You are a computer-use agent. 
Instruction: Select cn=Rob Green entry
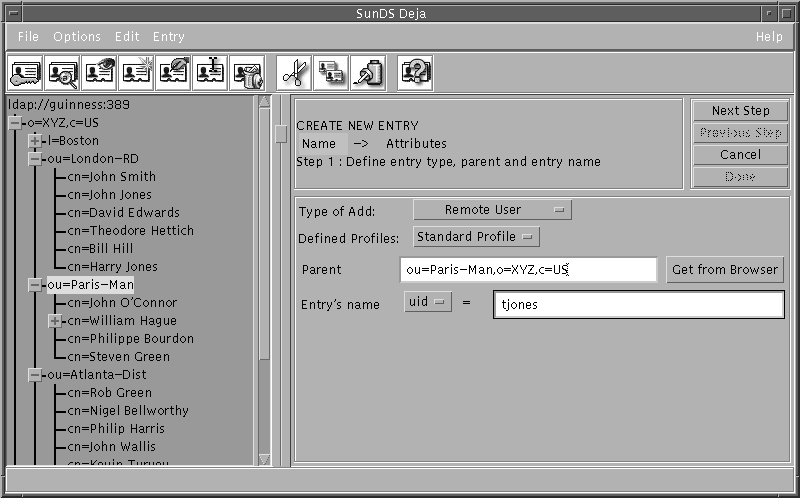[110, 392]
